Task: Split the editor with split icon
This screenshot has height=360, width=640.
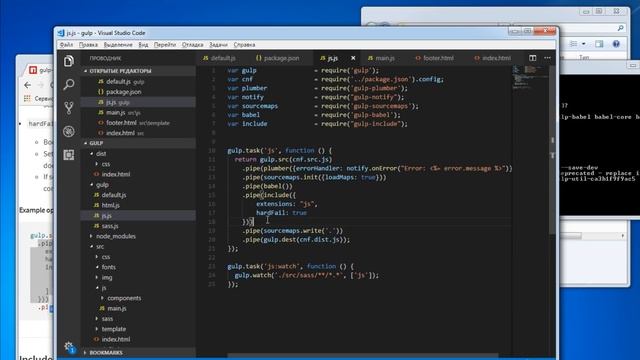Action: click(x=533, y=58)
